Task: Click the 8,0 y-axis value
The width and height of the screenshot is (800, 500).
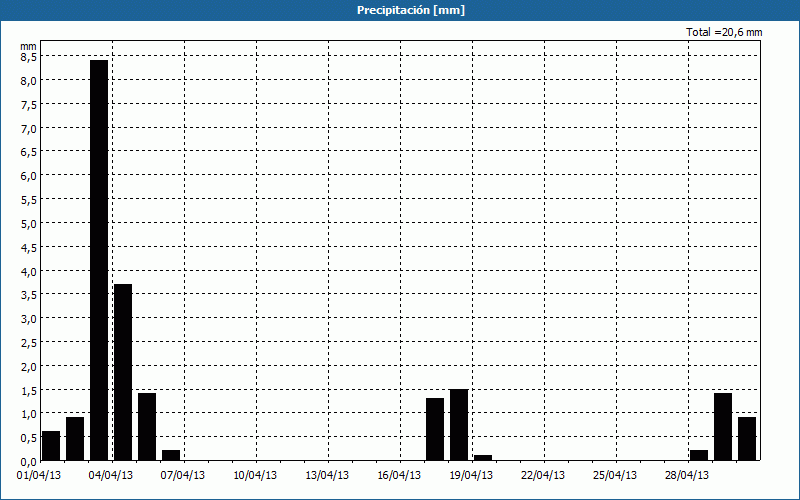Action: point(28,81)
